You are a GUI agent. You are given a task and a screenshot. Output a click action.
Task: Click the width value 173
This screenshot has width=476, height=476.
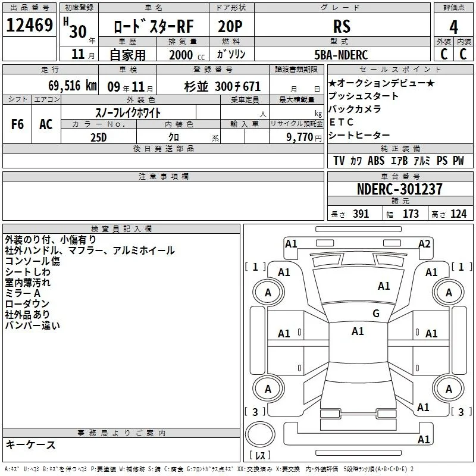411,214
